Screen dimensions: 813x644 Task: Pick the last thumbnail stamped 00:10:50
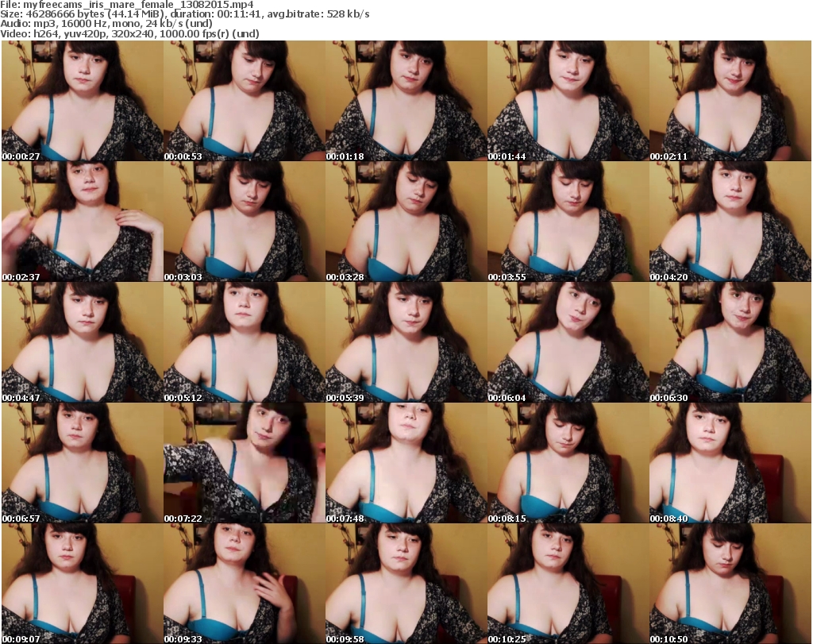730,584
